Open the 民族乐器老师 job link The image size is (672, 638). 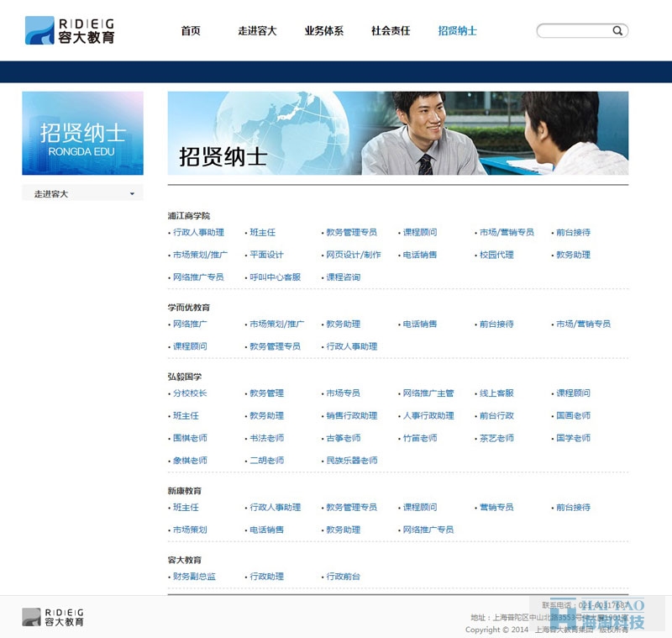pyautogui.click(x=351, y=461)
